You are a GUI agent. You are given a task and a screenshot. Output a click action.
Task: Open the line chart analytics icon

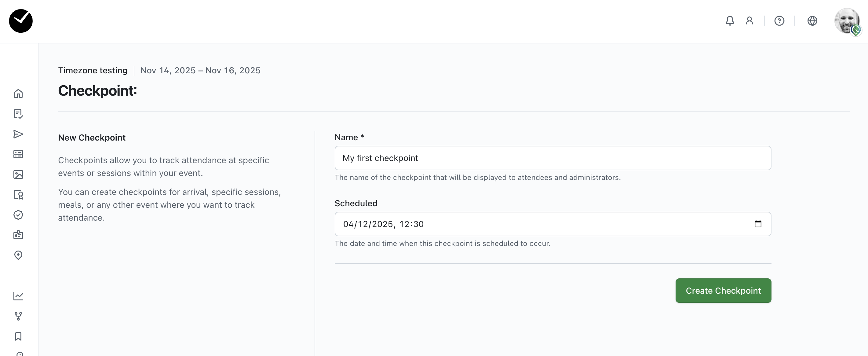(18, 296)
